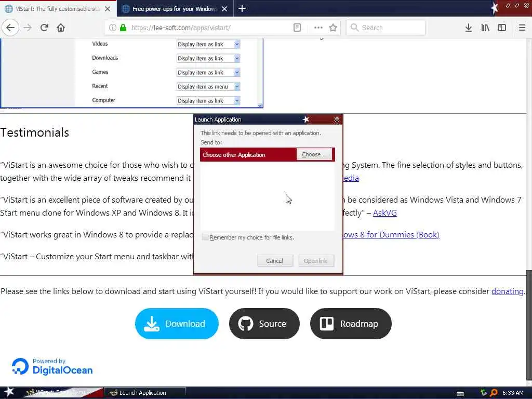
Task: Enable Remember my choice for file links
Action: click(x=205, y=237)
